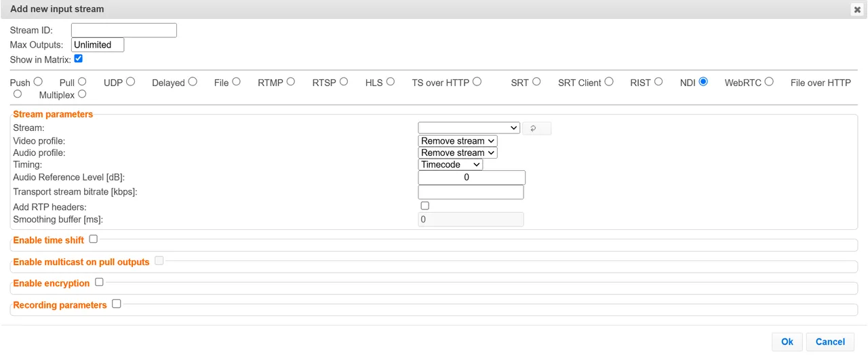The image size is (868, 358).
Task: Select the RTMP radio option
Action: coord(290,81)
